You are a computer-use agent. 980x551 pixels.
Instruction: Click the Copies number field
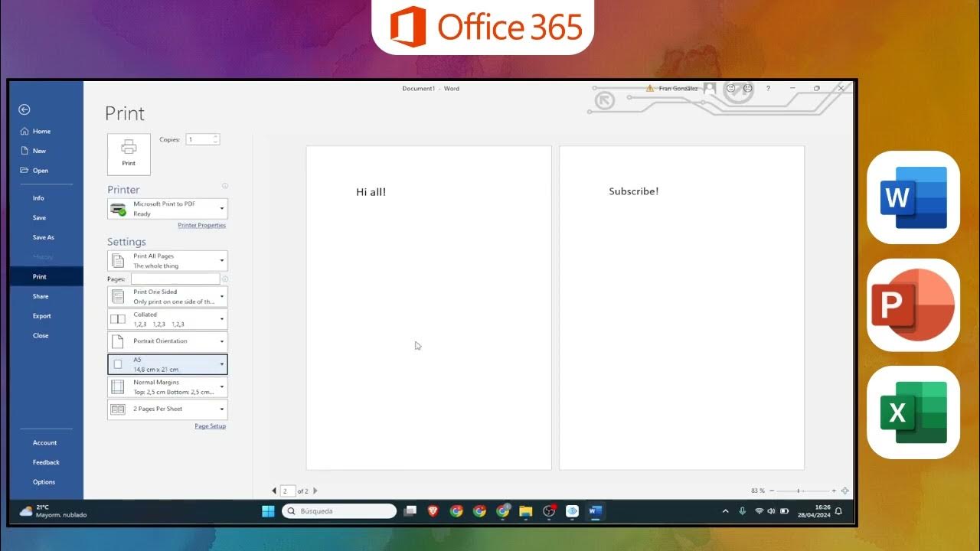point(198,139)
